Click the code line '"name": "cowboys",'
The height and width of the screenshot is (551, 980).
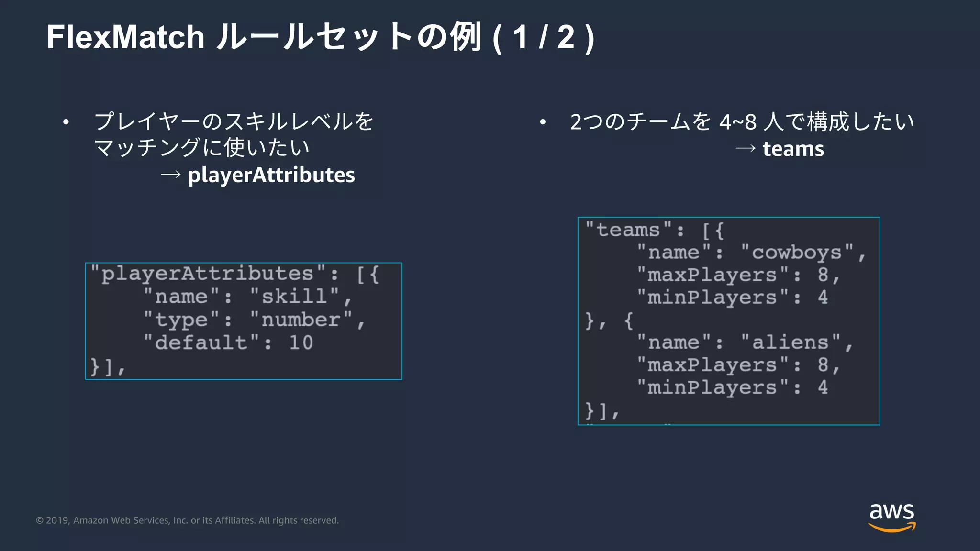point(751,253)
